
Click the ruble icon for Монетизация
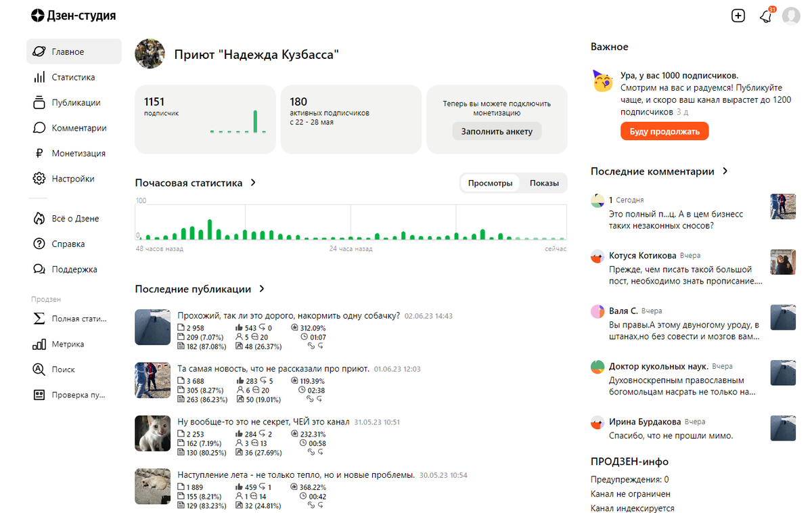coord(39,154)
